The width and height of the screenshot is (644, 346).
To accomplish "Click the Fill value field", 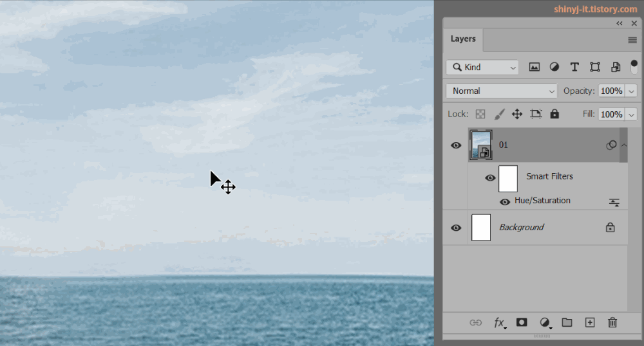I will pos(612,114).
